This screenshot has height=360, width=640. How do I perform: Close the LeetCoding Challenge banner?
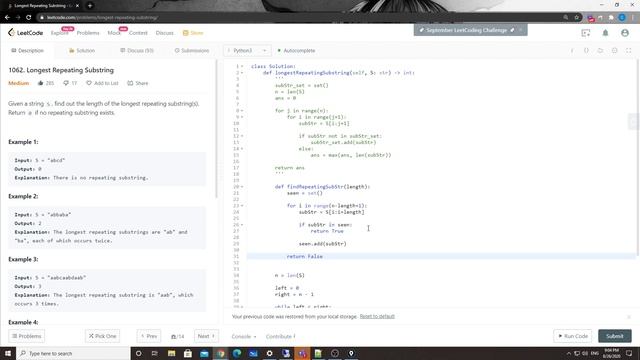tap(521, 30)
